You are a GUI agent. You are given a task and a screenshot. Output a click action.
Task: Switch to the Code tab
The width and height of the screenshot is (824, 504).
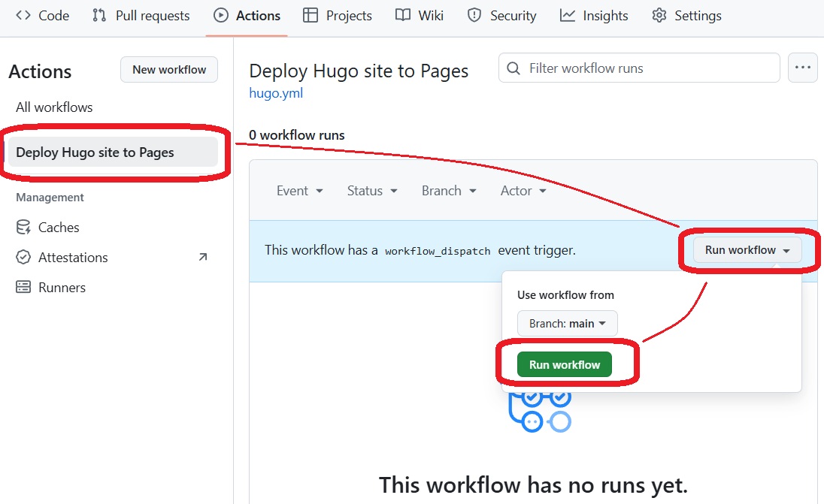(x=43, y=16)
